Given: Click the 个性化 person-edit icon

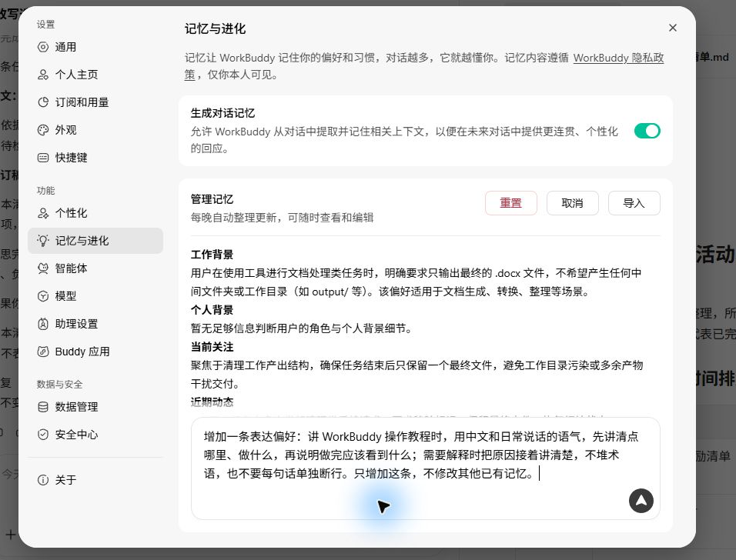Looking at the screenshot, I should point(42,213).
